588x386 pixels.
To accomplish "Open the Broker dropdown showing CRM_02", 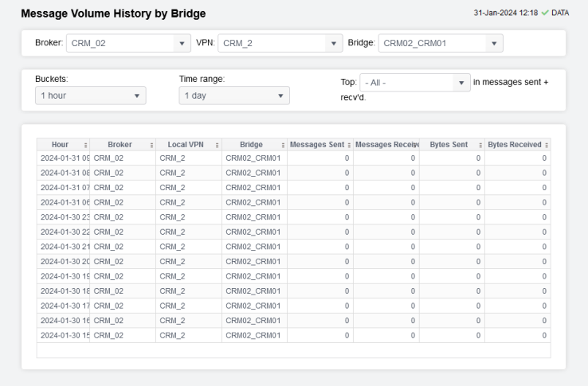I will coord(127,43).
